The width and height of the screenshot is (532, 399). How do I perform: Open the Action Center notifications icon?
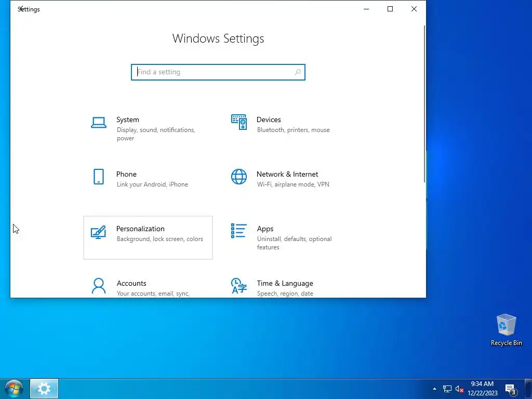point(511,389)
